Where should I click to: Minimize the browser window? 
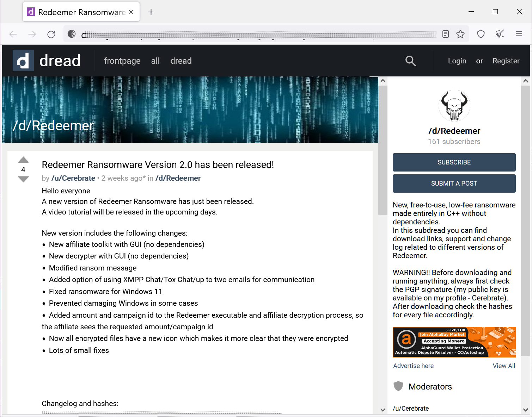471,12
